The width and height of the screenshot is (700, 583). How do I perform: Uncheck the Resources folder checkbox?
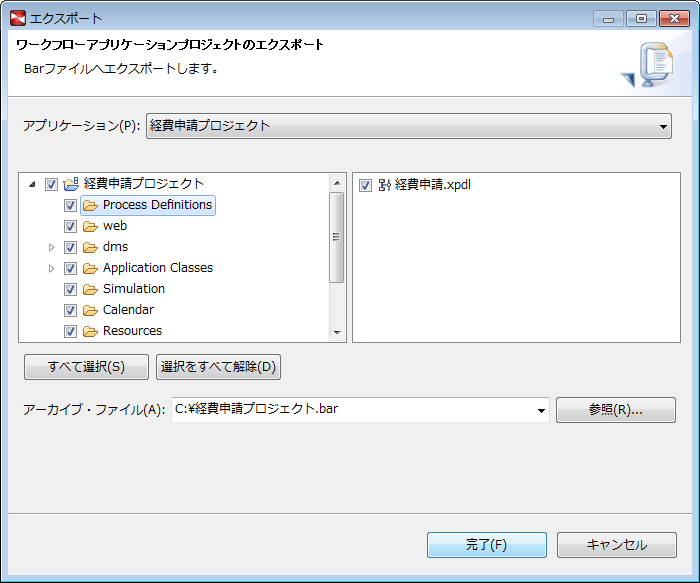click(x=70, y=331)
